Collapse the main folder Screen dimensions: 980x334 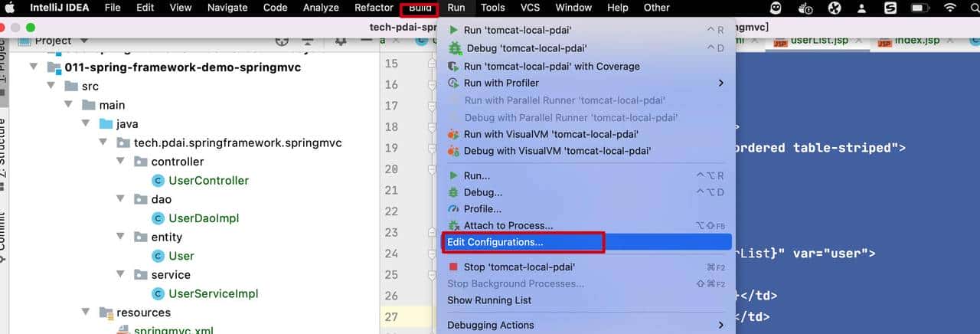coord(68,105)
